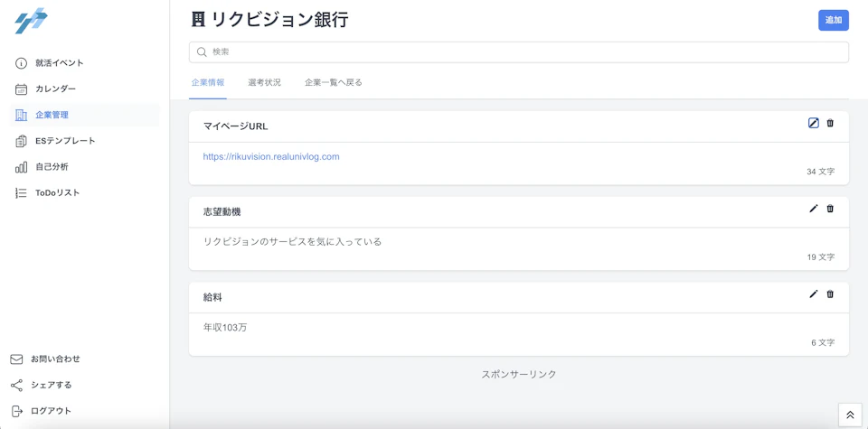Screen dimensions: 868x429
Task: Click the text リクビジョンのサービスを気に入っている
Action: point(293,242)
